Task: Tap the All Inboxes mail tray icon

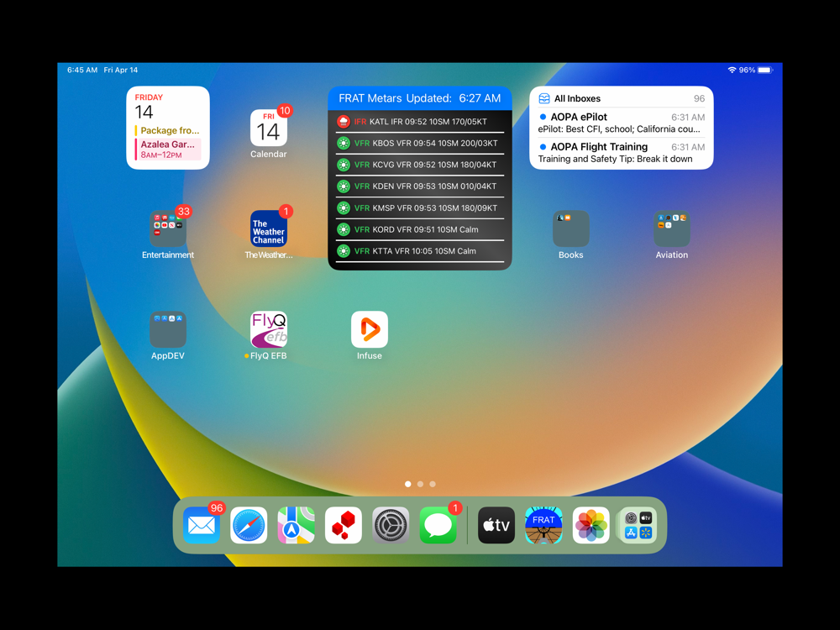Action: tap(544, 98)
